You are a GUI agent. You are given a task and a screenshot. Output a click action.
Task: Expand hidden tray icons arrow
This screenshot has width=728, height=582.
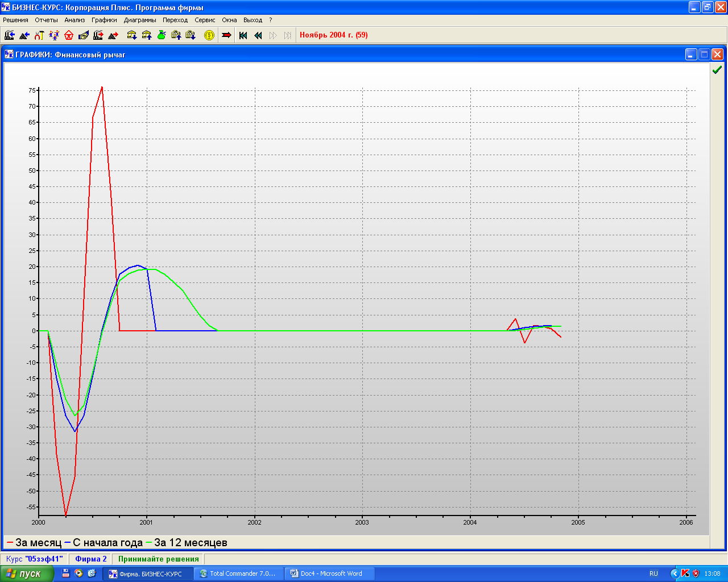point(675,573)
